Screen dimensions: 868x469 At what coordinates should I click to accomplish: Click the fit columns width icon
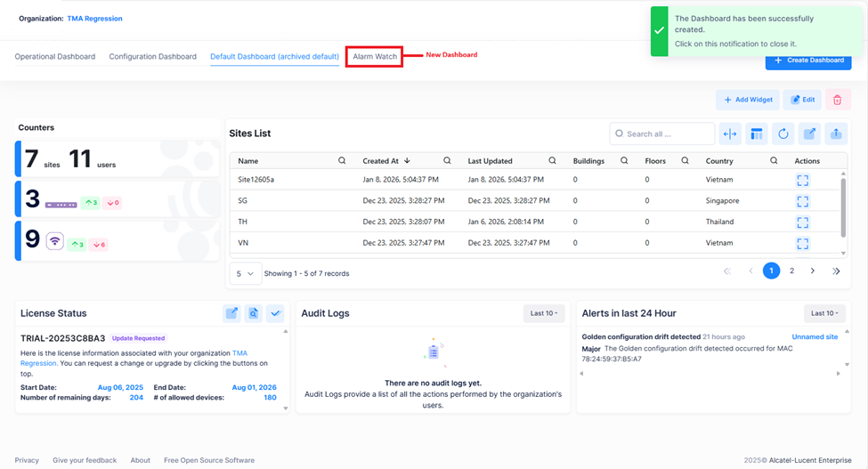(730, 133)
